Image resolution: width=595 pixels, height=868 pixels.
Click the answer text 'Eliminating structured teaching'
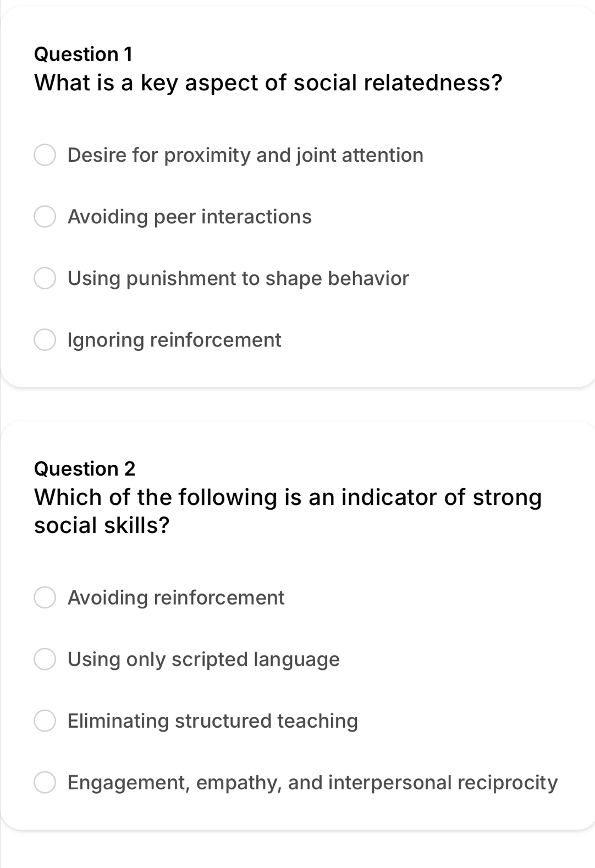213,721
